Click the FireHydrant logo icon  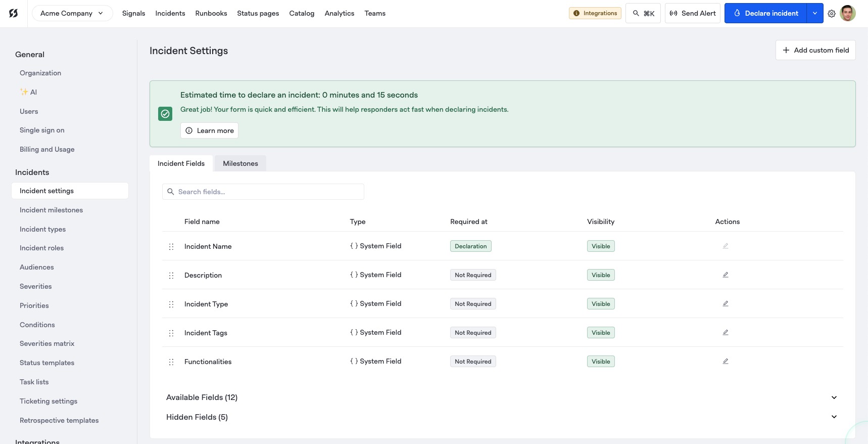click(14, 13)
